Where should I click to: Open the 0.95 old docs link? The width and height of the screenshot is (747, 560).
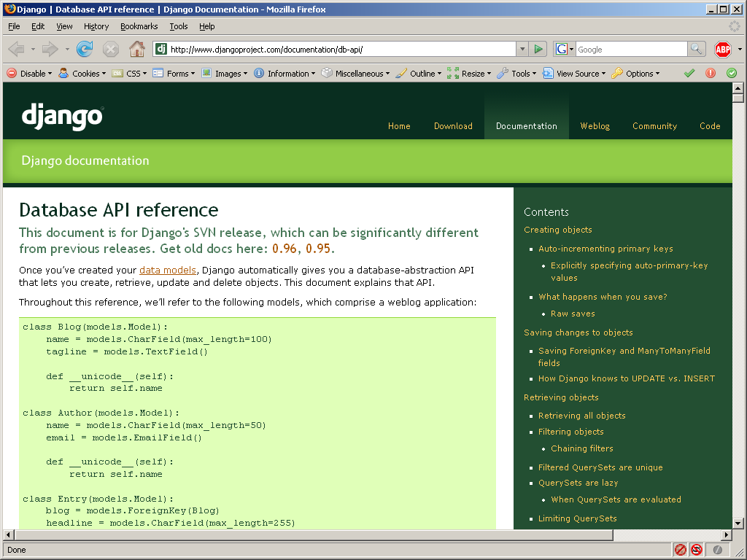[x=318, y=249]
